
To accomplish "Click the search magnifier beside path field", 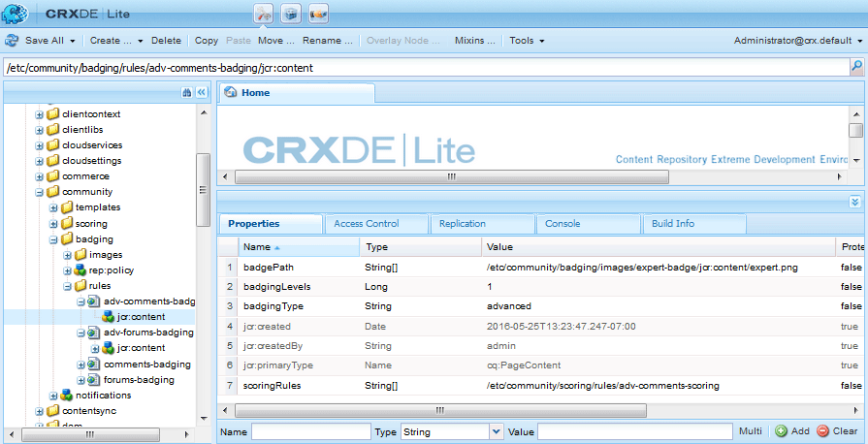I will click(x=855, y=68).
